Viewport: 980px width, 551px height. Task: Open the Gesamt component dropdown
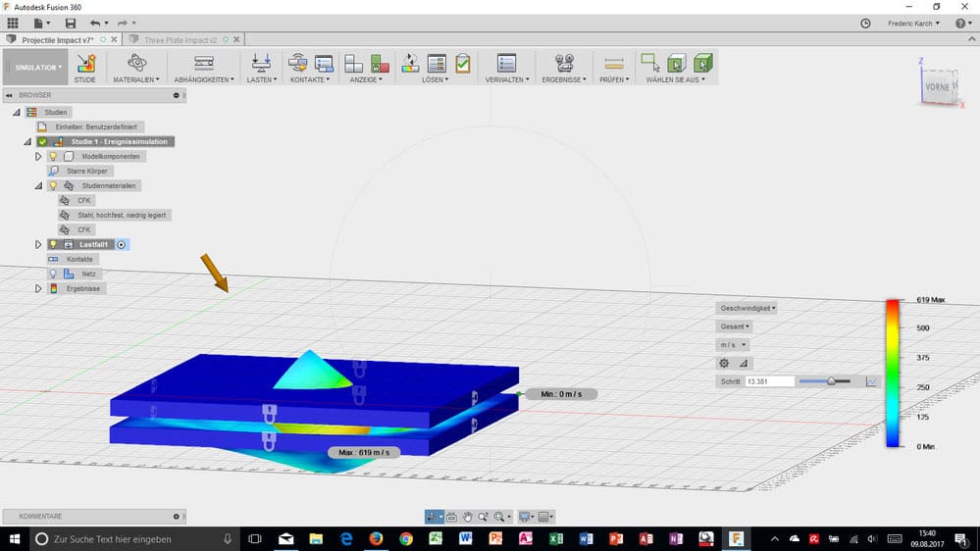[734, 326]
